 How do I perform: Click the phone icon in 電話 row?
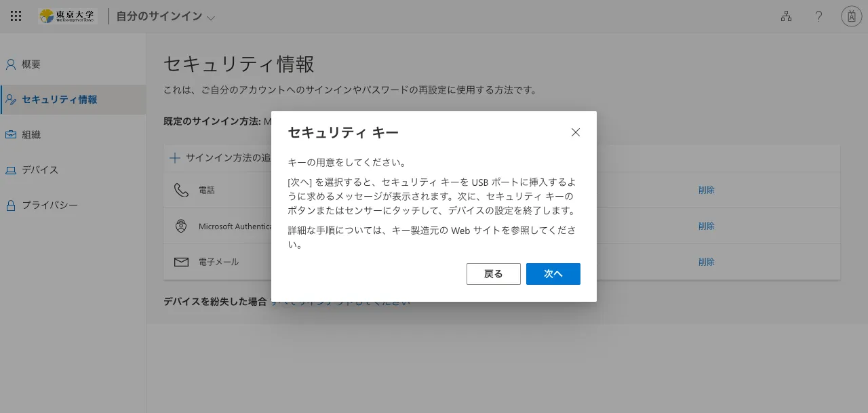(181, 190)
